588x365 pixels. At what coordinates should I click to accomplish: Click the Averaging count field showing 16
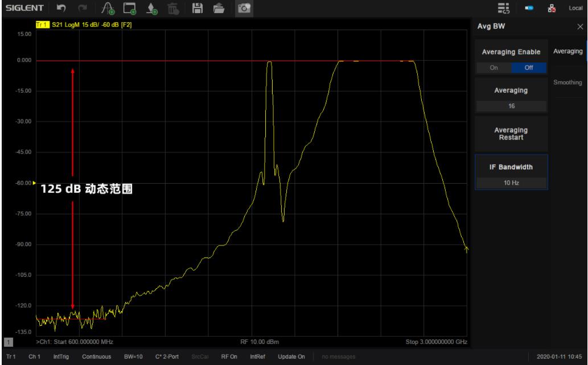coord(511,106)
